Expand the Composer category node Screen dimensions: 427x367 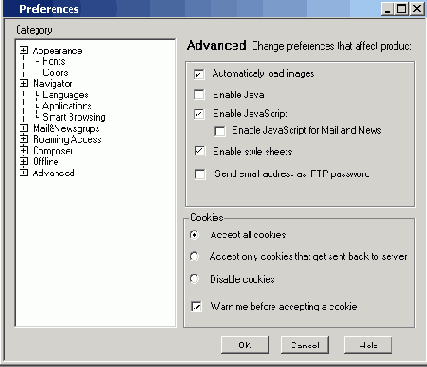coord(24,150)
